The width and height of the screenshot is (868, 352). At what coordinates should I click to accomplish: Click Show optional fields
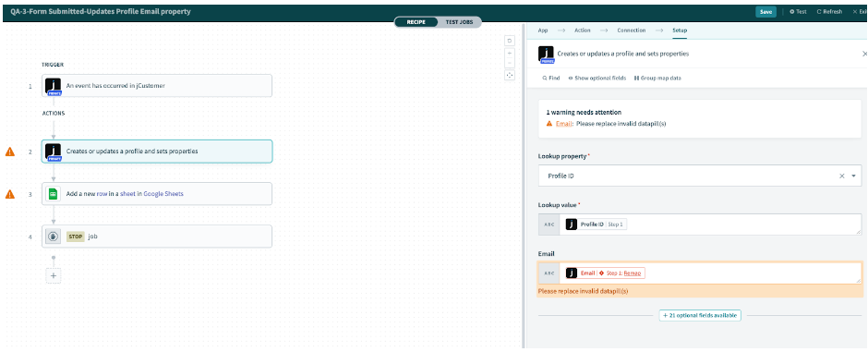[x=597, y=78]
